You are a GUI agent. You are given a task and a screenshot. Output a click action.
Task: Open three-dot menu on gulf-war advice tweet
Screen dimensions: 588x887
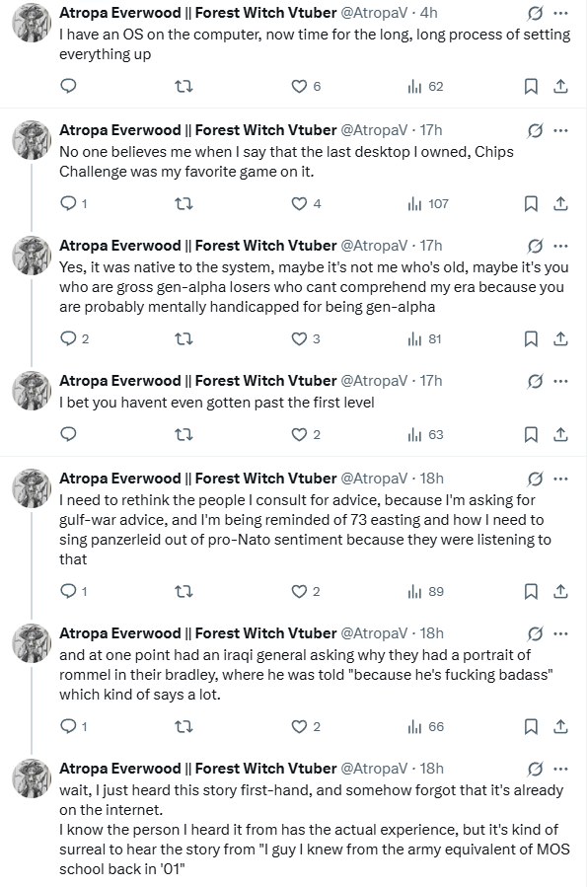click(560, 480)
